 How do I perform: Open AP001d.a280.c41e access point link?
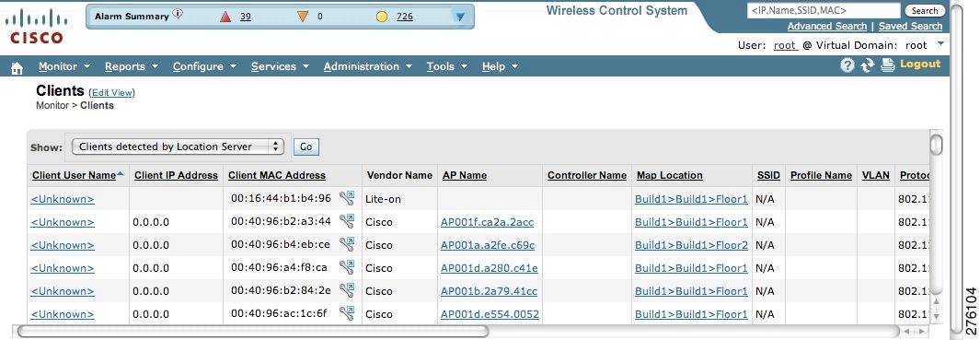point(490,269)
